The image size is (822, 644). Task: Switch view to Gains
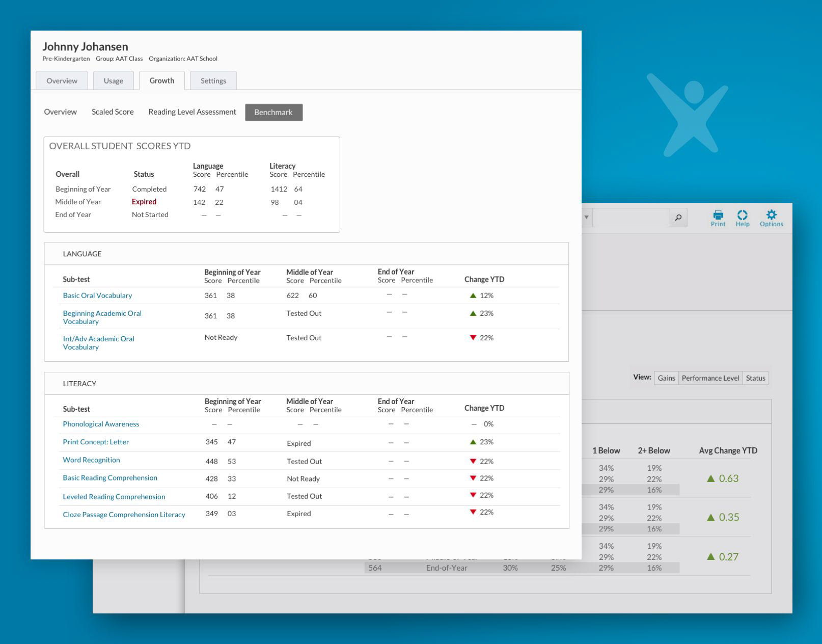666,378
